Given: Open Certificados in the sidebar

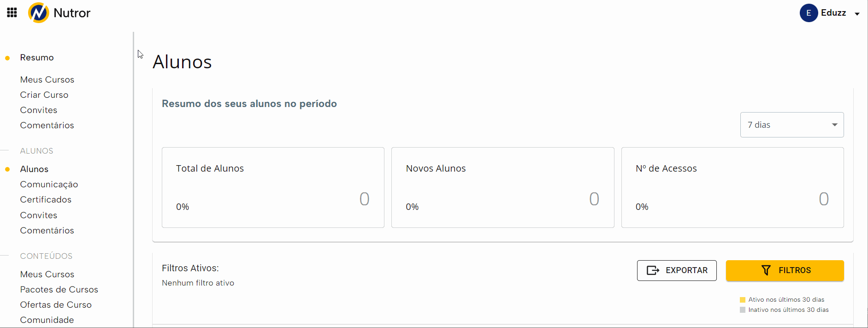Looking at the screenshot, I should [46, 200].
